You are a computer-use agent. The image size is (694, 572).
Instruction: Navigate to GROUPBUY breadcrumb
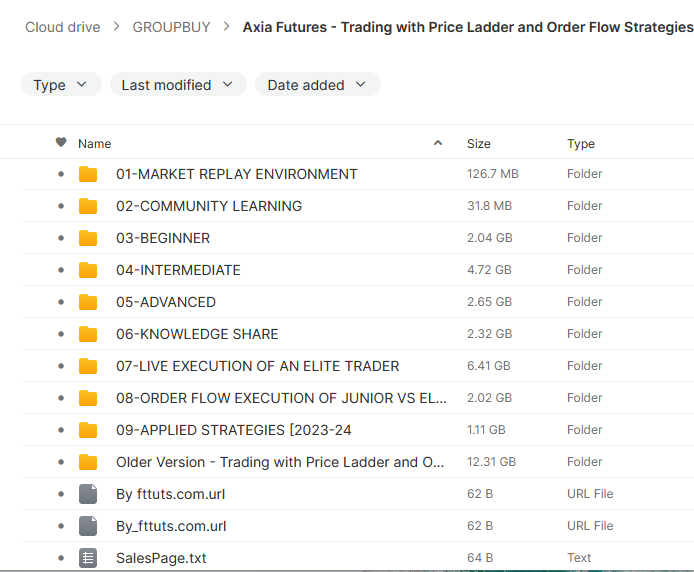click(x=172, y=27)
